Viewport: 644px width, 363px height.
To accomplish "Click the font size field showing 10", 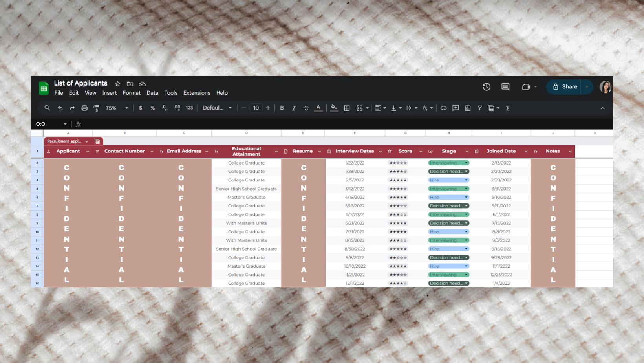I will click(256, 108).
